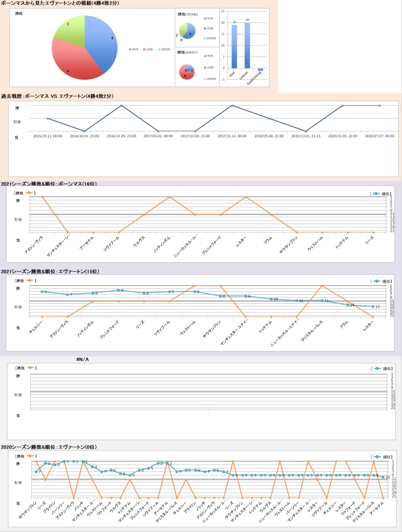Viewport: 402px width, 532px height.
Task: Click the 2017/23.09. 23:00 date label
Action: click(x=195, y=136)
